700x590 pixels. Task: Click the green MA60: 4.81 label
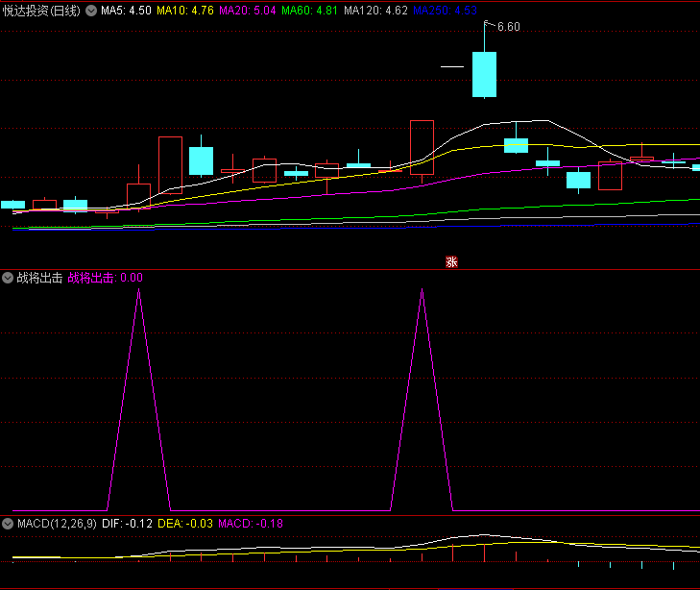coord(309,11)
